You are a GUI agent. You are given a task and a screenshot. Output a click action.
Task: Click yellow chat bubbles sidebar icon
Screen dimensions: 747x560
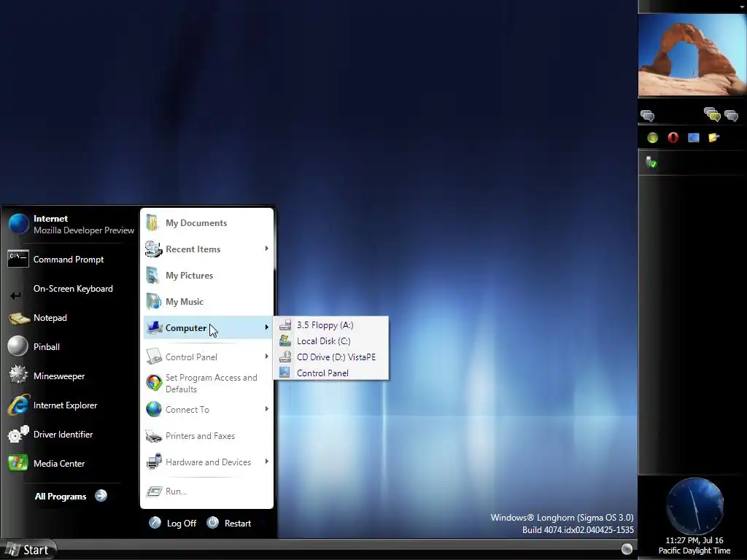[712, 114]
